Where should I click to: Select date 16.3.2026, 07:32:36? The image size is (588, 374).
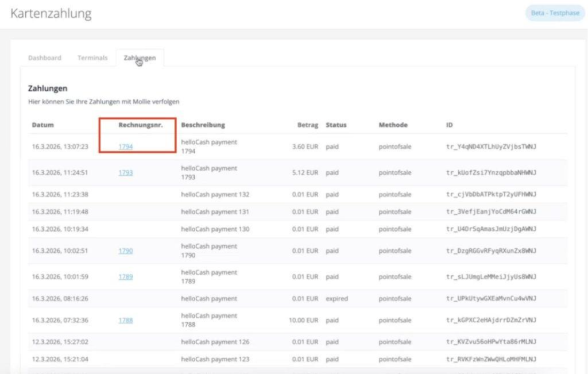point(60,321)
